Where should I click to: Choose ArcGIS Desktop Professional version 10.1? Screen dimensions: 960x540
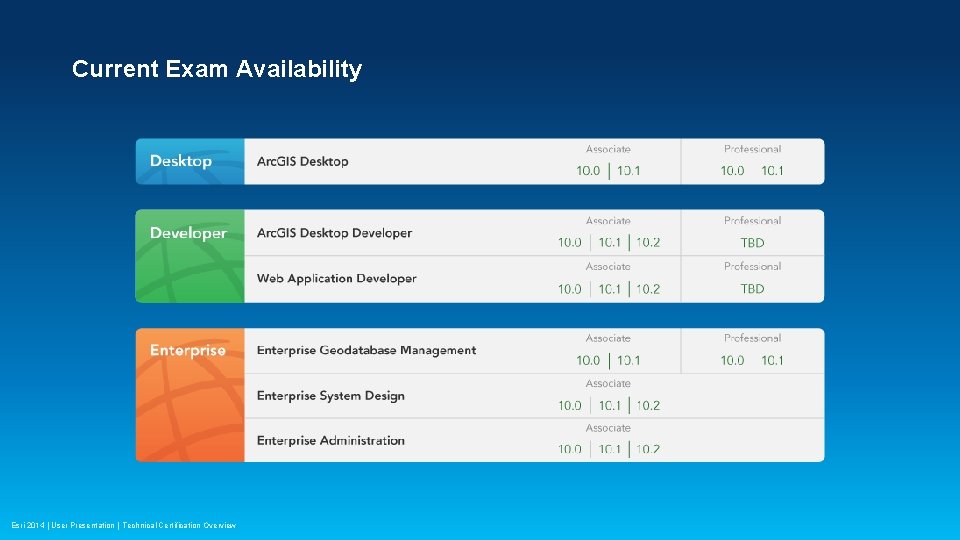click(772, 171)
